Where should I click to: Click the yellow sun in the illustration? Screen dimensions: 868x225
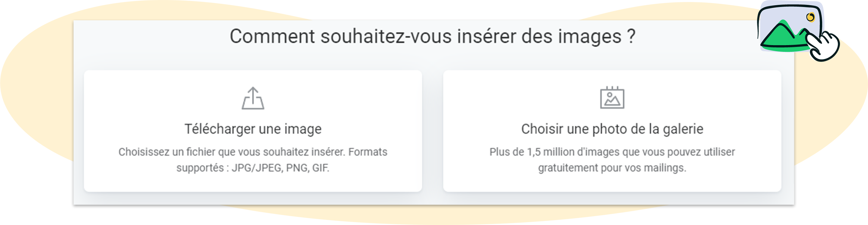pyautogui.click(x=810, y=17)
